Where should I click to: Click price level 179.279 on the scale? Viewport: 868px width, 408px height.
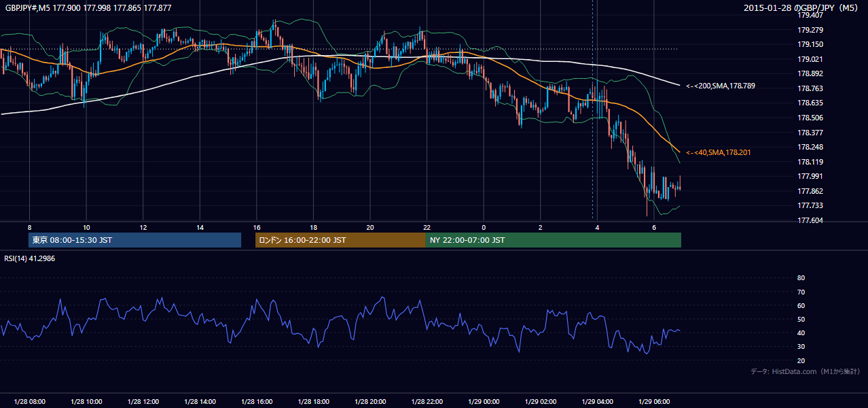[x=810, y=30]
